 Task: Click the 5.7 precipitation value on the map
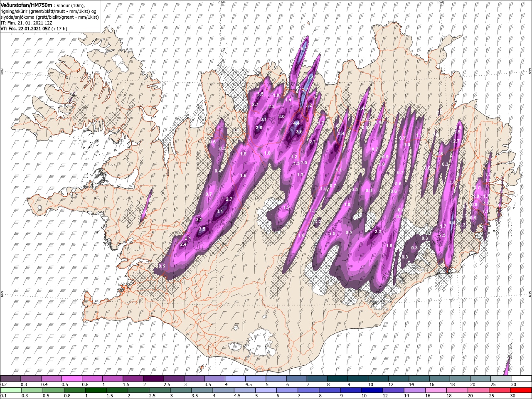click(x=305, y=90)
